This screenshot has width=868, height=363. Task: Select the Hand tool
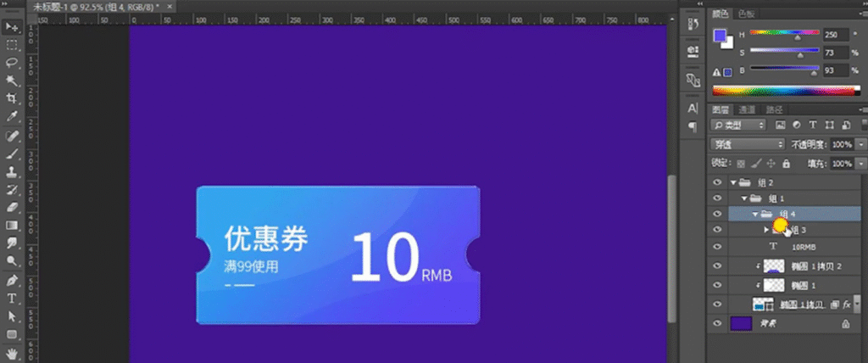12,353
